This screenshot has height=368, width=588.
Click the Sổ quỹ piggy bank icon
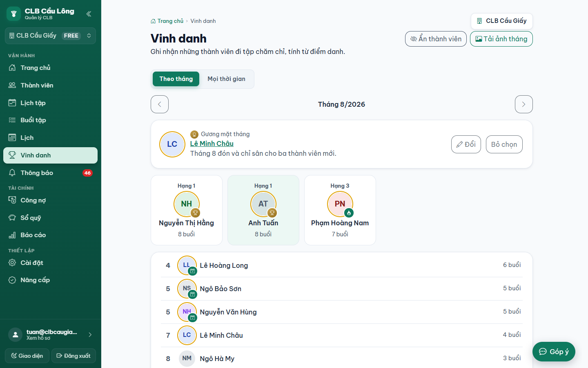coord(12,218)
